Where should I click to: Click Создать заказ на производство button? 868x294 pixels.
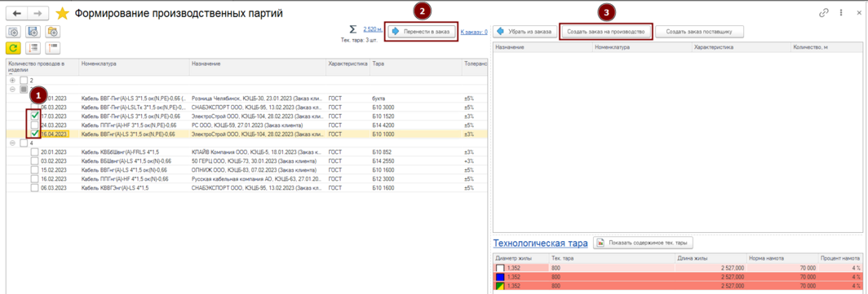[x=605, y=32]
